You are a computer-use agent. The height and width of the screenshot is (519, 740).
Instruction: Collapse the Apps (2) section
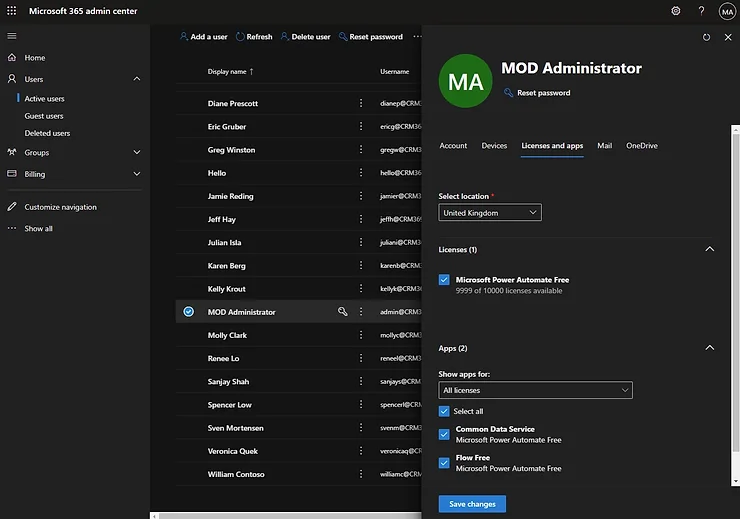coord(709,348)
